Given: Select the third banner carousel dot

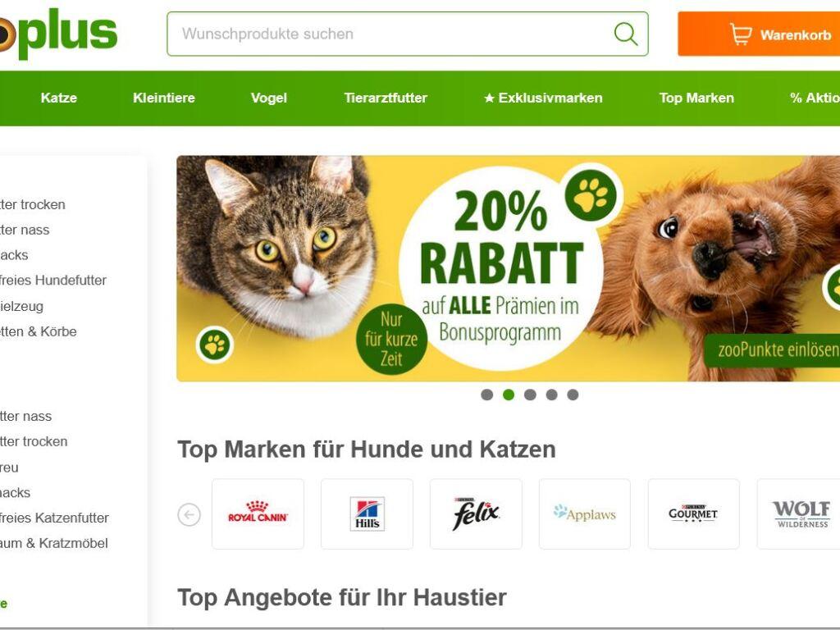Looking at the screenshot, I should pos(531,395).
